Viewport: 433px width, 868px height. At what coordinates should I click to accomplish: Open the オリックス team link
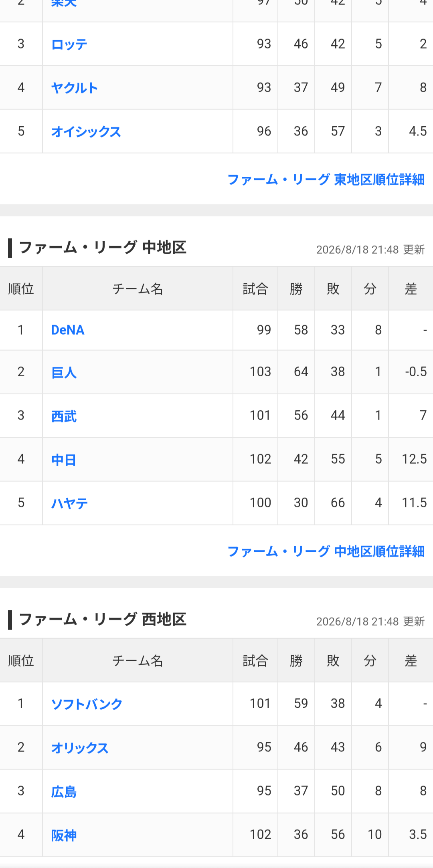[x=80, y=748]
